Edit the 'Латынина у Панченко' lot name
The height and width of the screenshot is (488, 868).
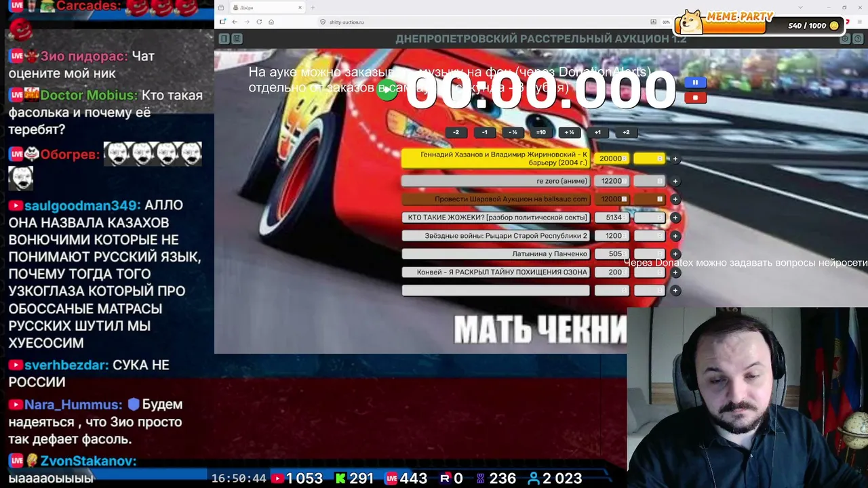pyautogui.click(x=496, y=254)
